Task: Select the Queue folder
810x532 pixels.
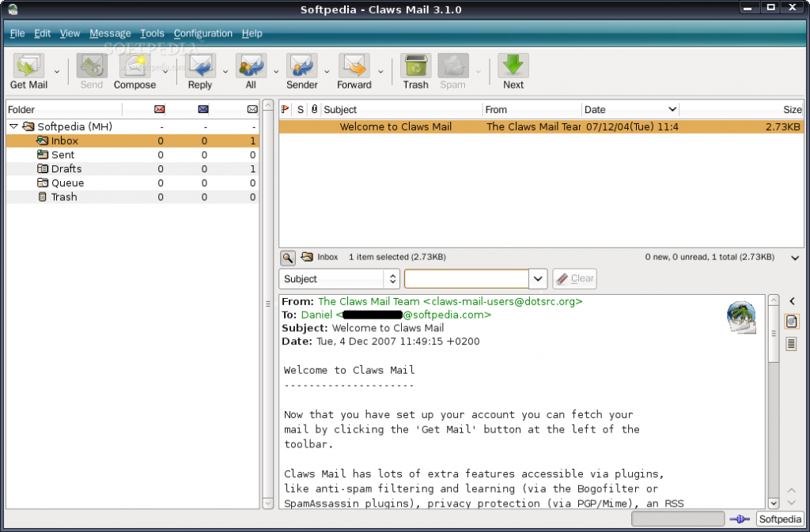Action: tap(132, 183)
